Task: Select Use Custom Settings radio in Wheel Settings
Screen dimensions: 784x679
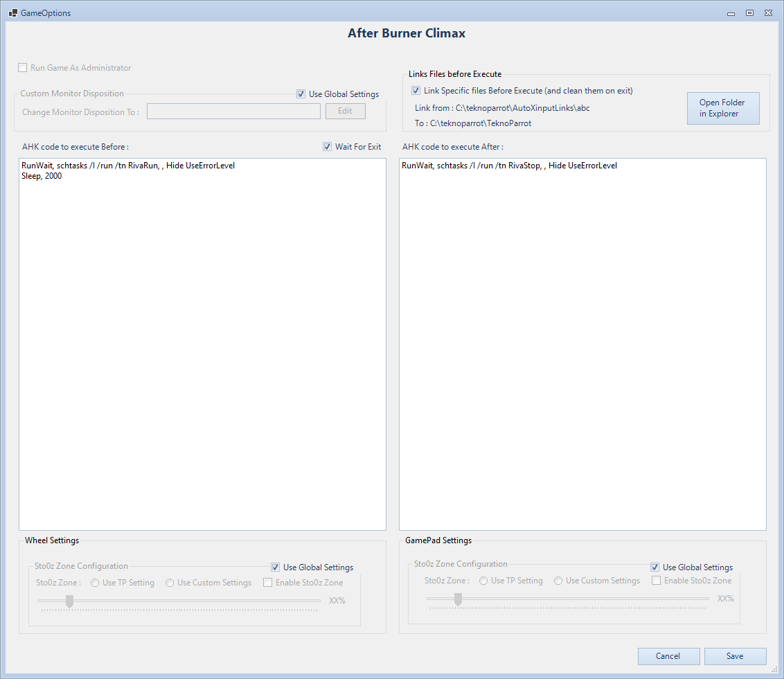Action: pos(170,583)
